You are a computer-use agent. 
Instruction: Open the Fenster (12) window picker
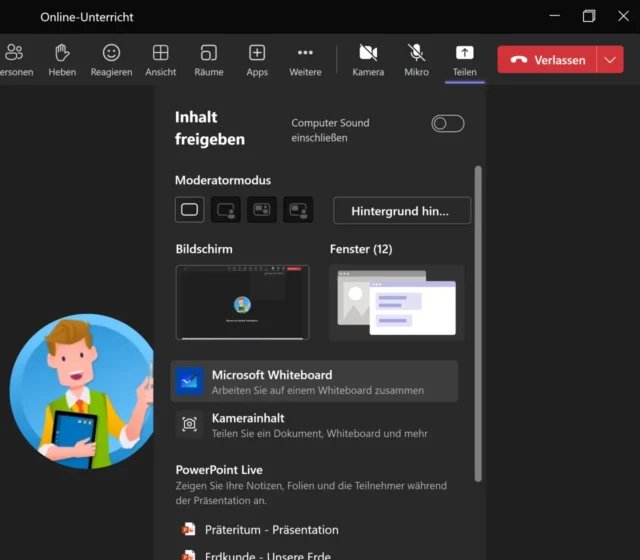[x=396, y=302]
